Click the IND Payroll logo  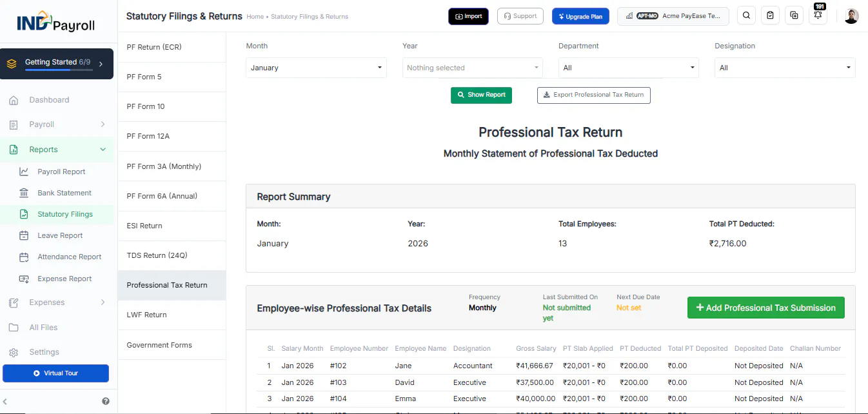[57, 22]
